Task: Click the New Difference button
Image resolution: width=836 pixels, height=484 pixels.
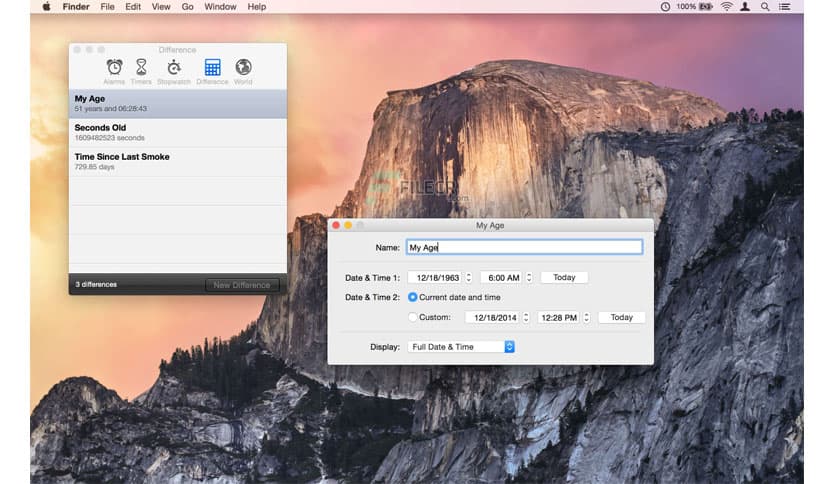Action: click(242, 285)
